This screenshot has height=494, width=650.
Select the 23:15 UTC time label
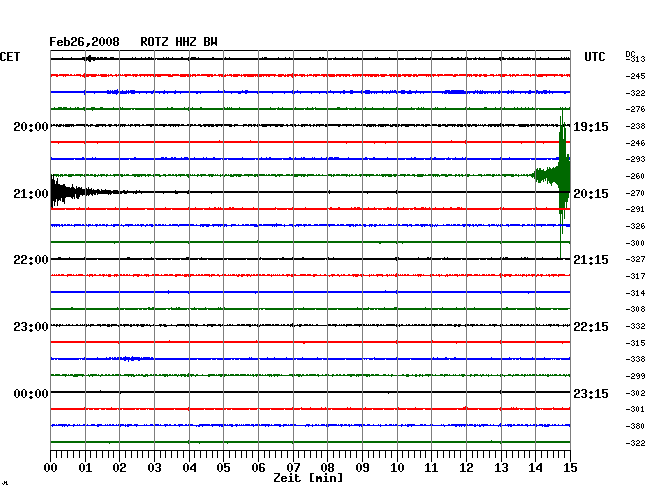coord(591,393)
